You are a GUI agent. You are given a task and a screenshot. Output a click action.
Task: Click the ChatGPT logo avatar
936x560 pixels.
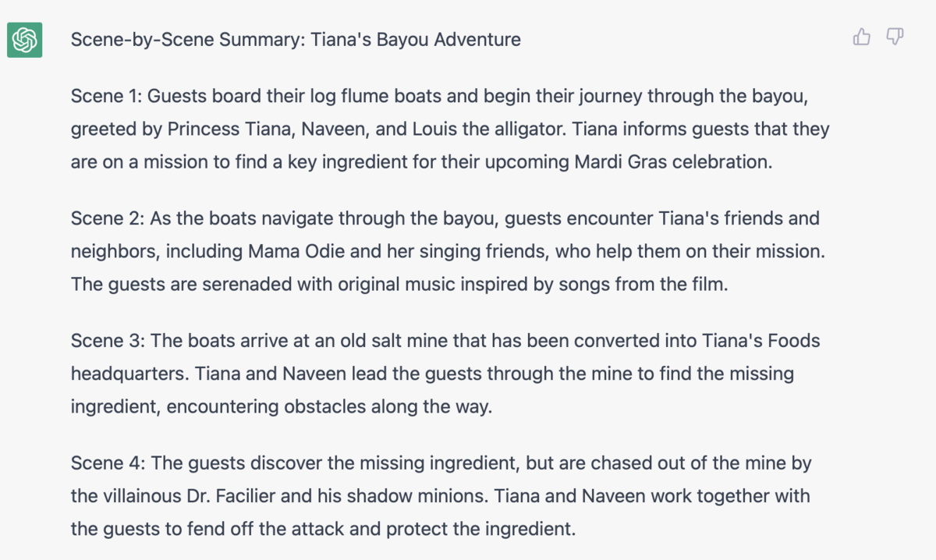(x=24, y=39)
